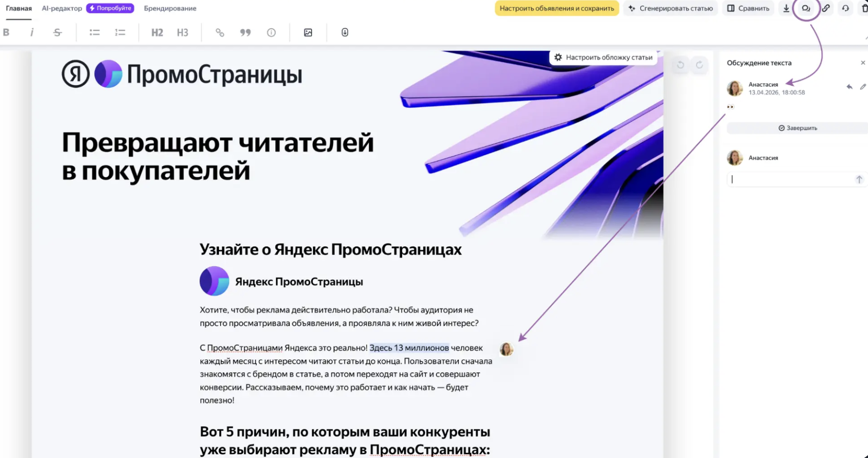Click 'Завершить' to resolve the discussion

(797, 128)
